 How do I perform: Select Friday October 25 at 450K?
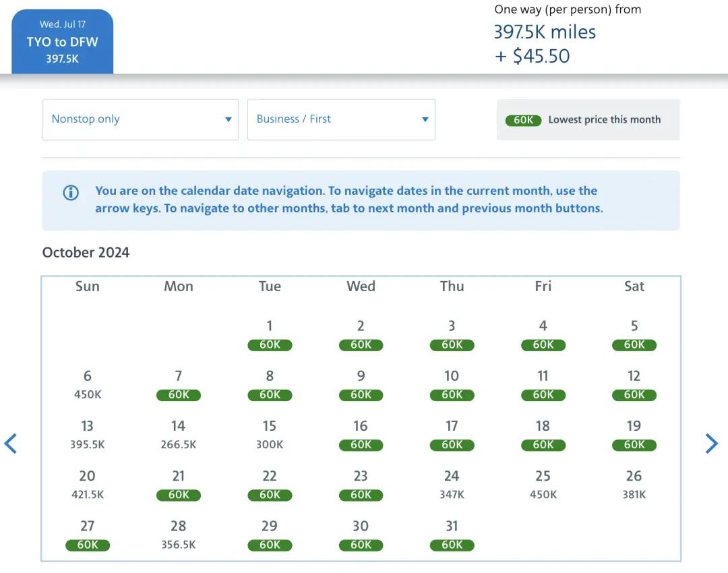tap(543, 485)
